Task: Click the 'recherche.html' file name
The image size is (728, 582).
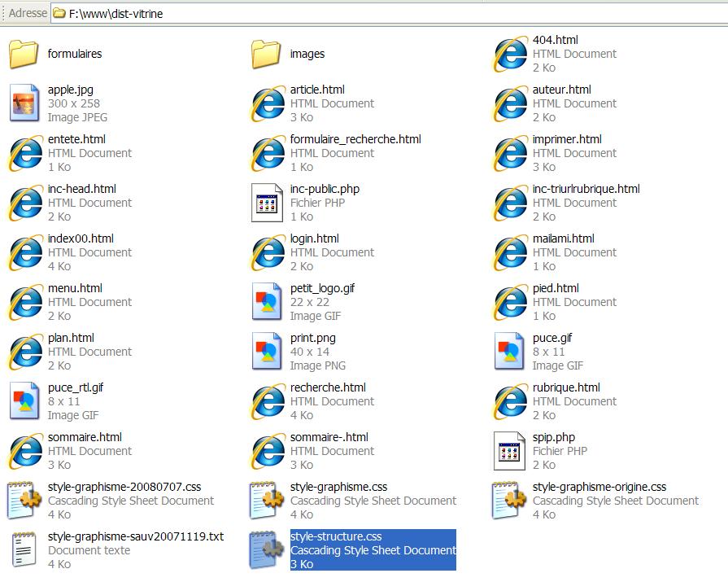Action: [329, 387]
